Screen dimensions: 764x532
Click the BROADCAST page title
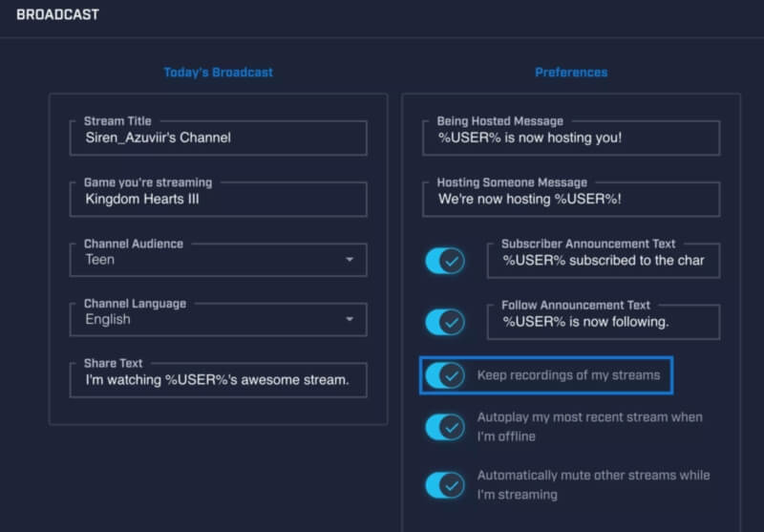click(57, 15)
